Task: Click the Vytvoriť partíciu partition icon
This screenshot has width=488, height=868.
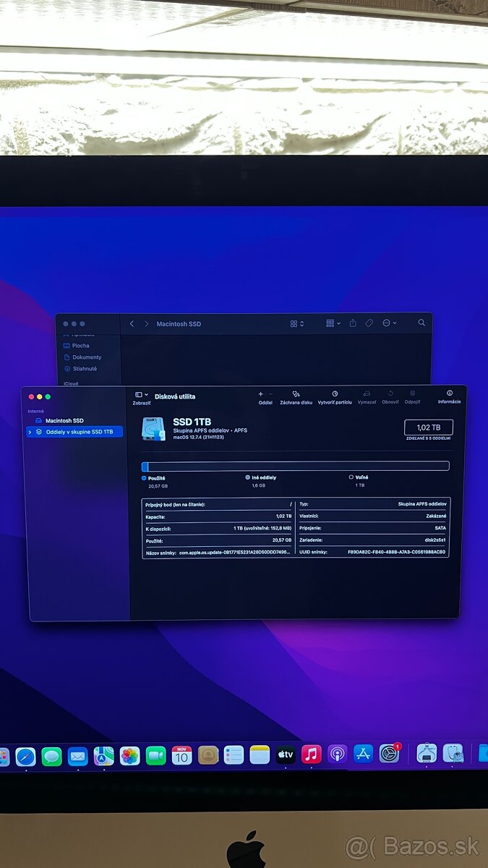Action: pyautogui.click(x=335, y=394)
